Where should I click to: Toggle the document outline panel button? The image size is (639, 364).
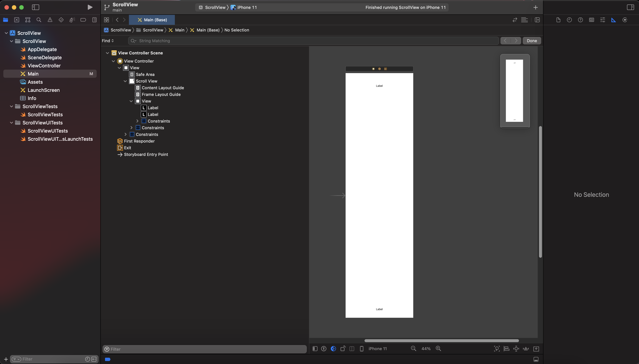click(315, 348)
